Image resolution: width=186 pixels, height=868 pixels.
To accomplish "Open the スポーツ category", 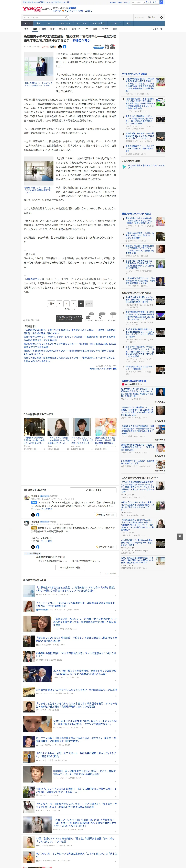I will coord(76,29).
